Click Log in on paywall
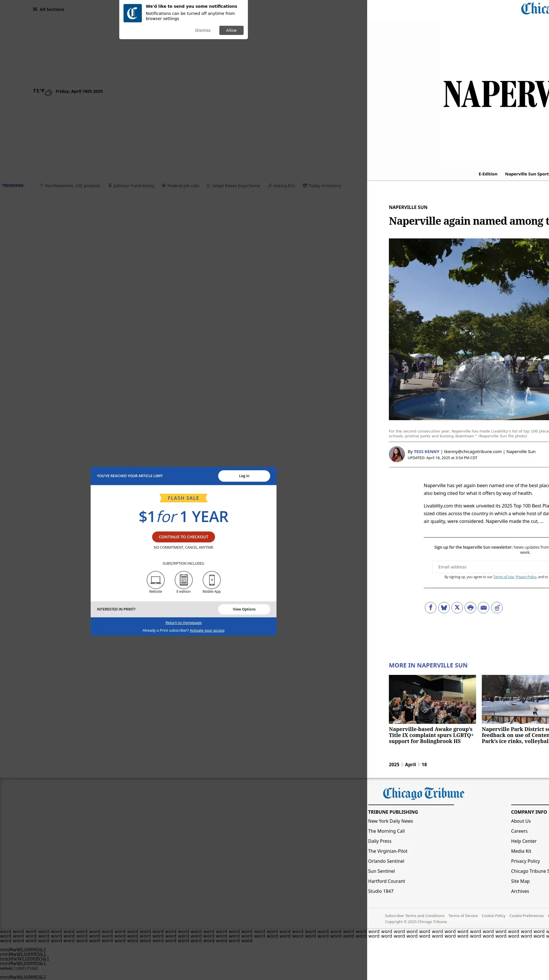The width and height of the screenshot is (549, 980). (x=244, y=476)
